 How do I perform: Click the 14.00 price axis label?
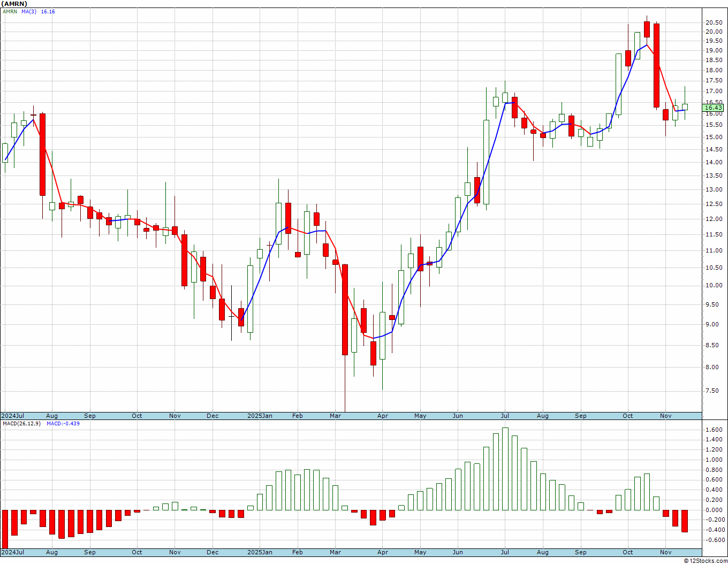pos(713,163)
